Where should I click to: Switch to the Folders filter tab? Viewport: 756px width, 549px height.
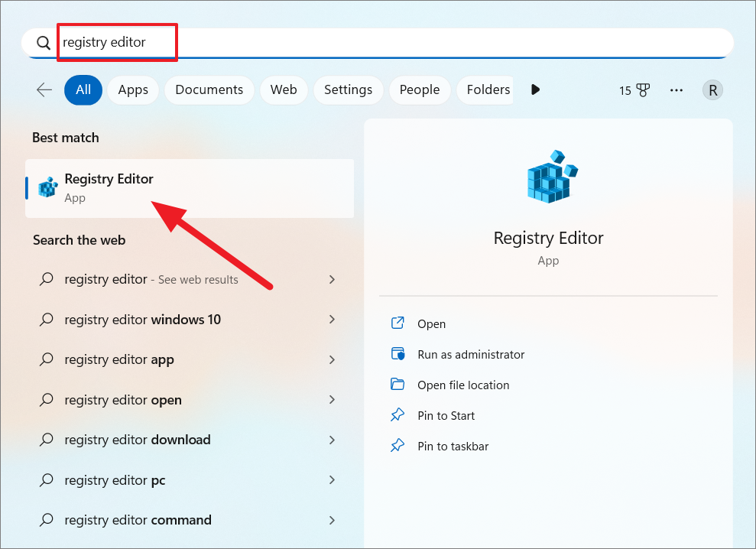[485, 89]
